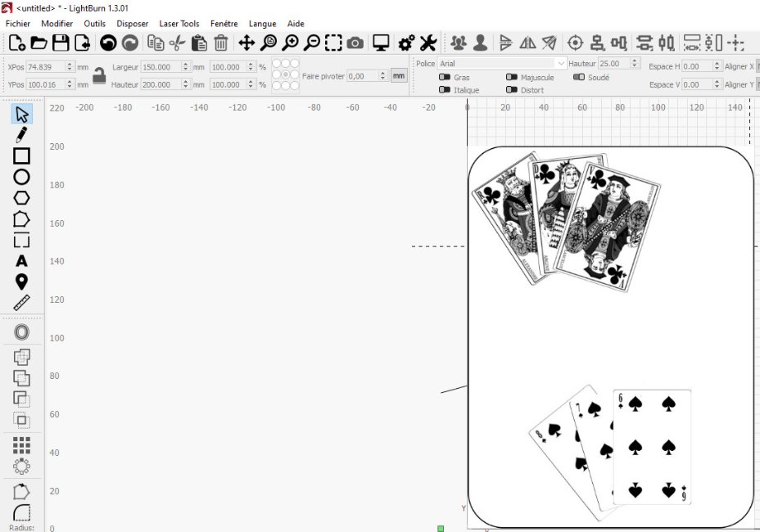Click the Espace H spinner arrows
Viewport: 760px width, 532px height.
point(717,66)
